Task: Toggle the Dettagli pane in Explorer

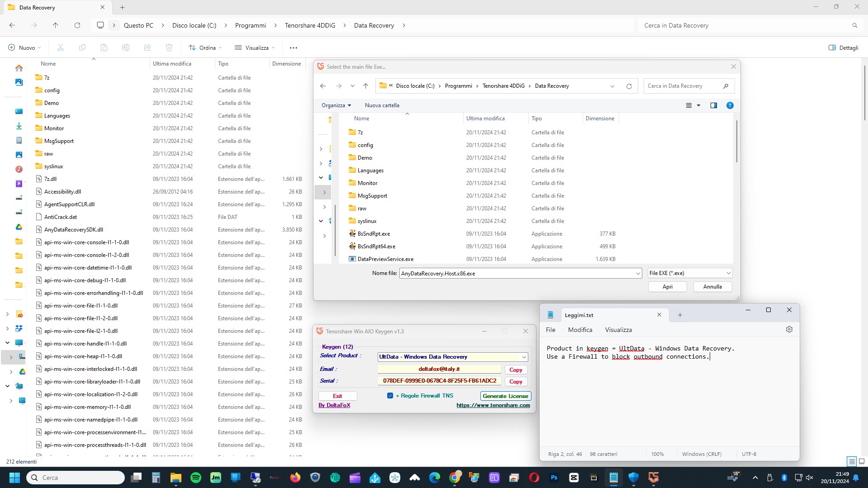Action: tap(843, 47)
